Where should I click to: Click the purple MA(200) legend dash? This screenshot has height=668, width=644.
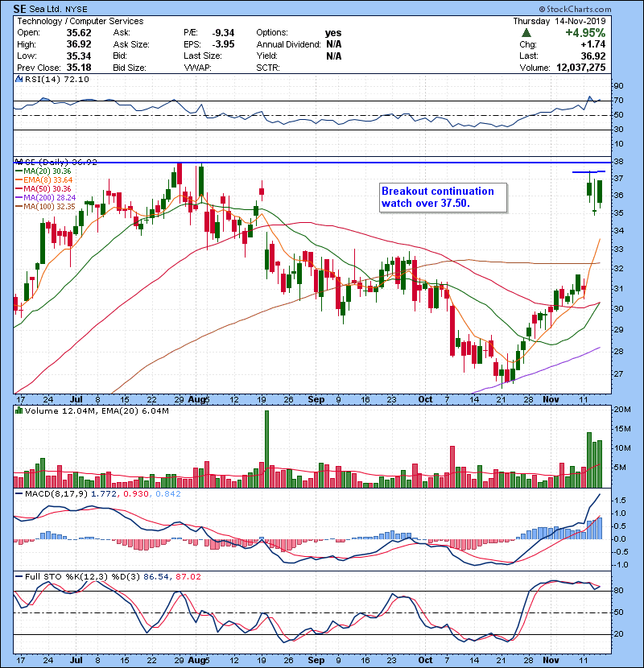point(19,198)
